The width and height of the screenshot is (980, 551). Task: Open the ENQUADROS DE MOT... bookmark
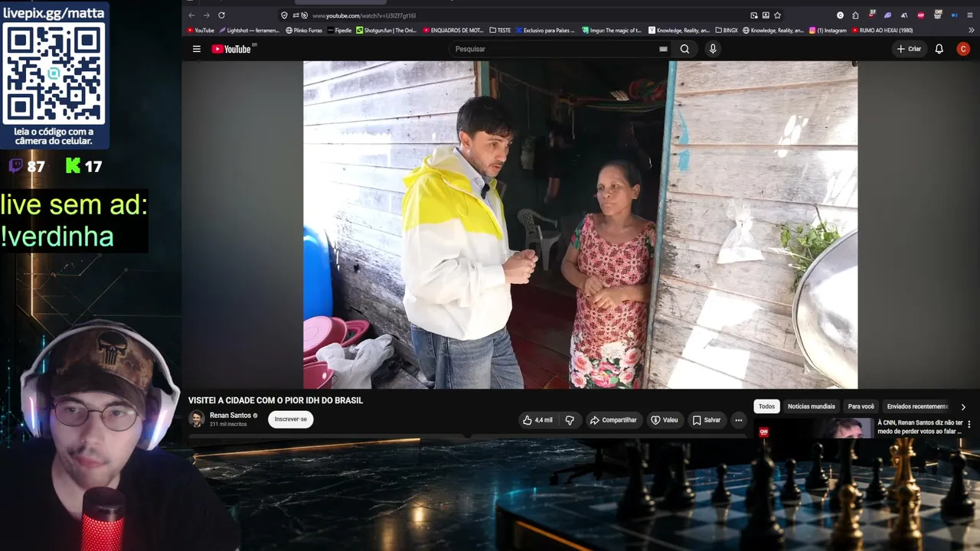pos(453,31)
